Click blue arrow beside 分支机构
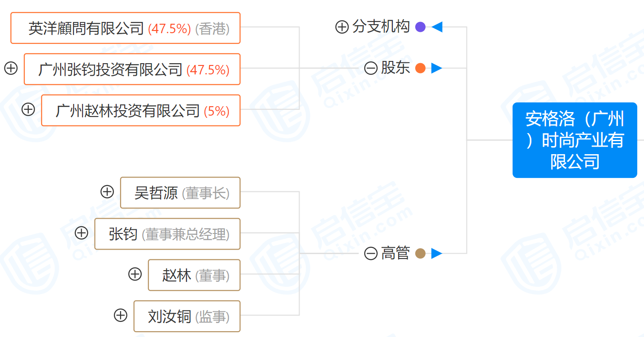 click(x=437, y=27)
